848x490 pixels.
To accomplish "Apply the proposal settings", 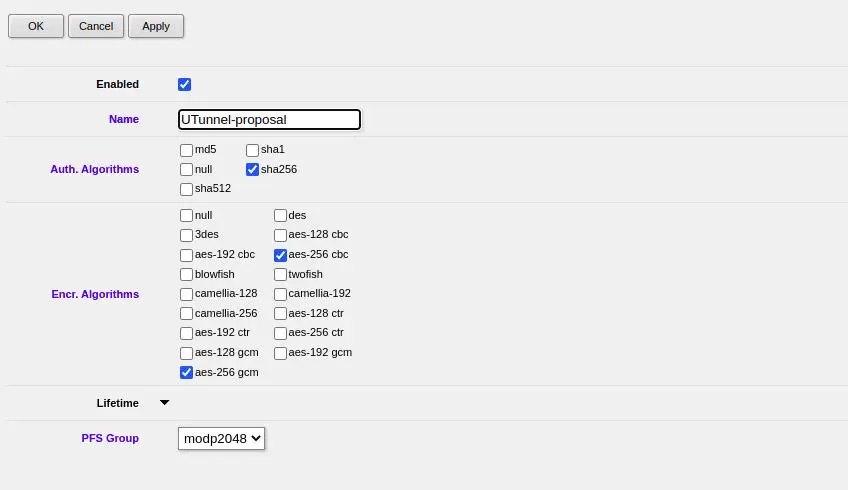I will [156, 26].
